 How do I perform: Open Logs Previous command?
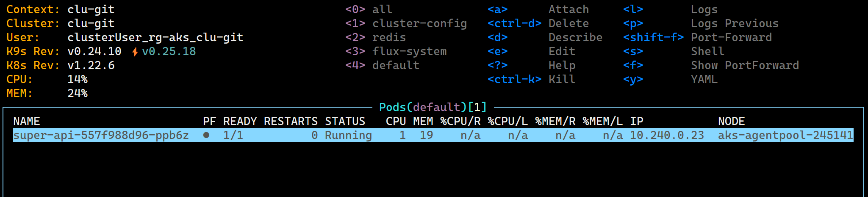pyautogui.click(x=735, y=23)
